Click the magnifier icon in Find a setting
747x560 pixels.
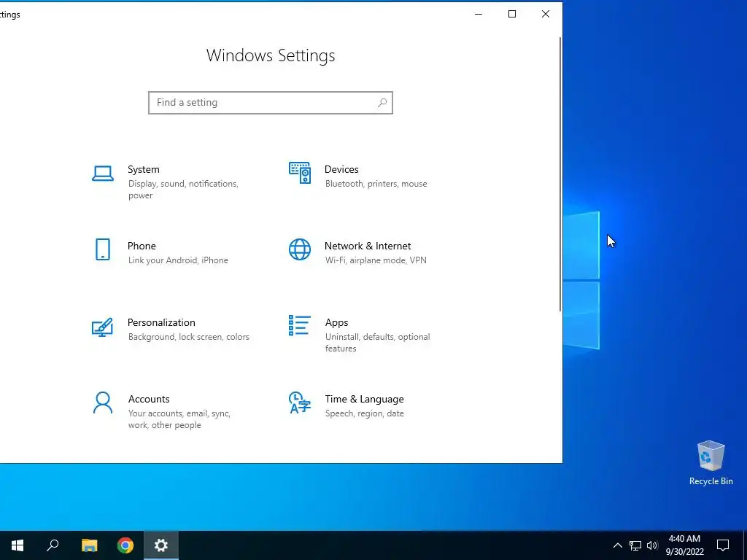tap(382, 102)
